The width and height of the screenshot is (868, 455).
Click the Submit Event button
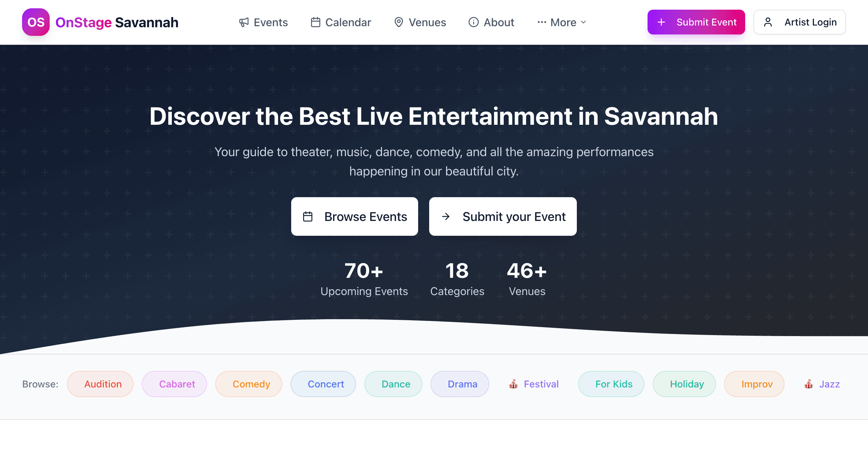point(696,22)
